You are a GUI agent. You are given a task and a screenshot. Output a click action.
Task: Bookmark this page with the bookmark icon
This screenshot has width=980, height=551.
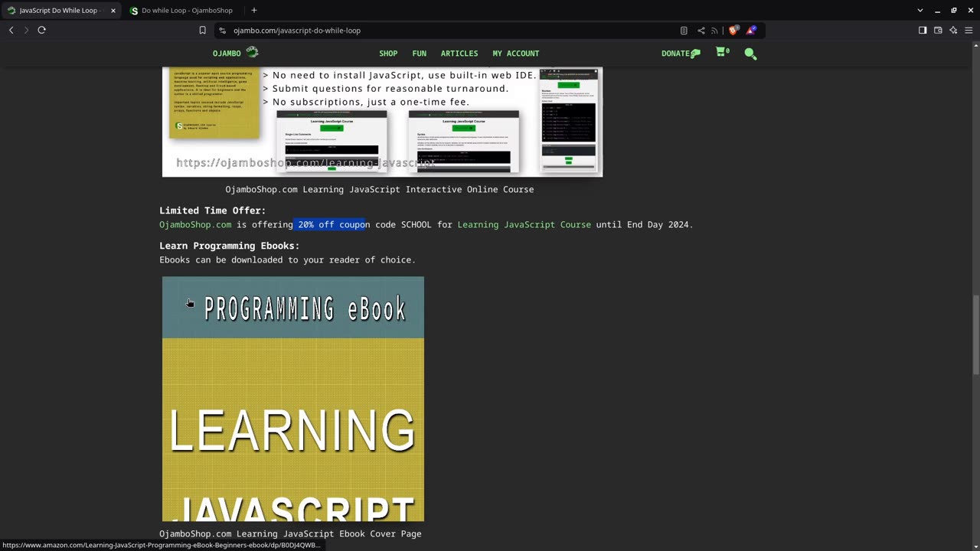[202, 31]
